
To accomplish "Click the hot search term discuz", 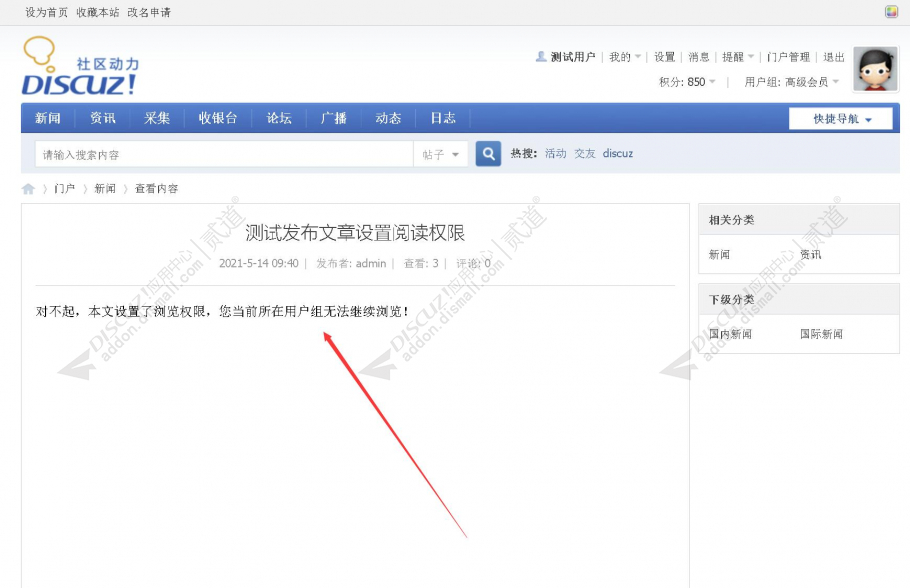I will tap(618, 153).
